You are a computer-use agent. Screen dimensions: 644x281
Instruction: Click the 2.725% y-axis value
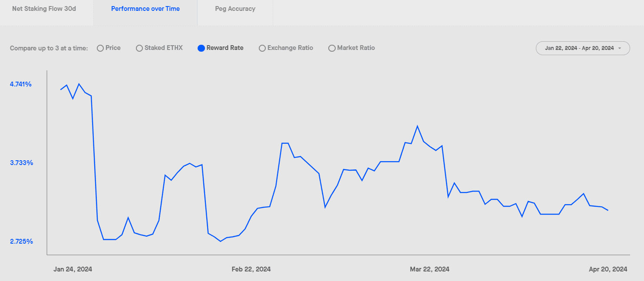[x=21, y=241]
